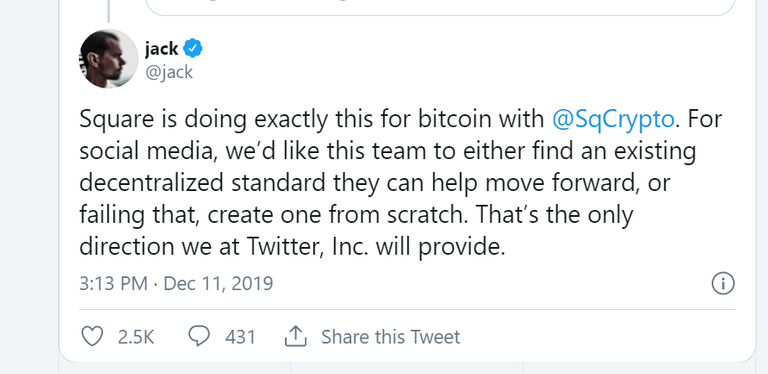This screenshot has width=768, height=374.
Task: Click the blue verified badge next to jack
Action: [192, 48]
